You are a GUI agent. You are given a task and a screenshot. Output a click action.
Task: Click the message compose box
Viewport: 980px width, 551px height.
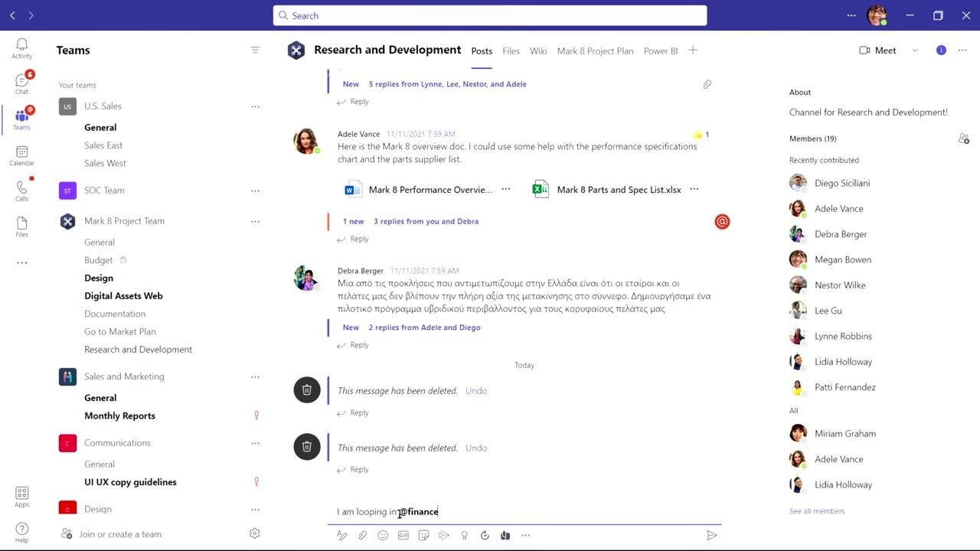click(524, 511)
